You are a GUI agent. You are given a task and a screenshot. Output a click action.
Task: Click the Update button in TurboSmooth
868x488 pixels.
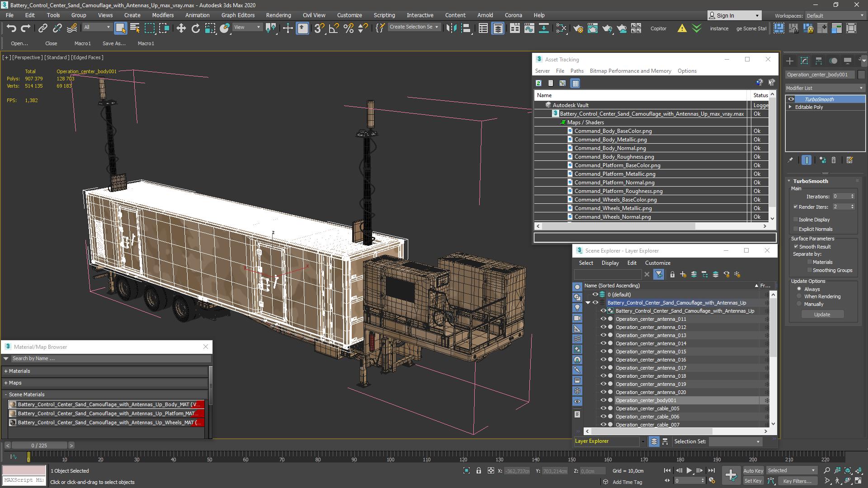point(822,314)
